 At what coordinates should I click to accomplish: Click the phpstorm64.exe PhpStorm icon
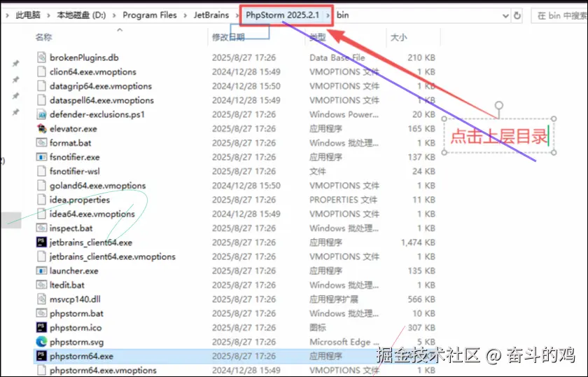pos(41,356)
